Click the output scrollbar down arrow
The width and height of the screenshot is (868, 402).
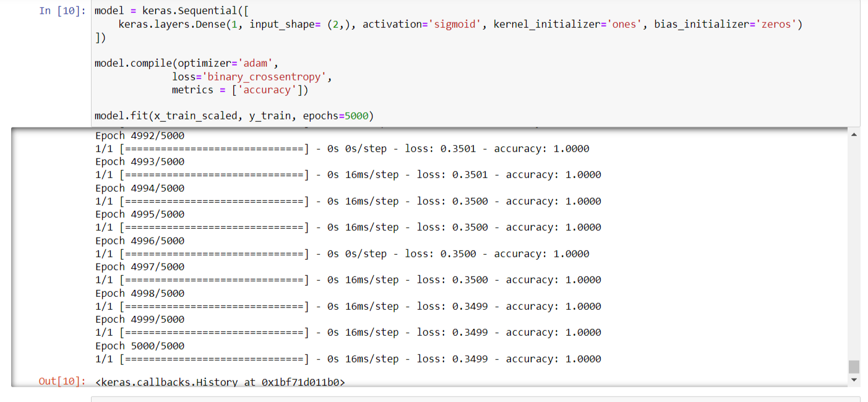coord(854,380)
